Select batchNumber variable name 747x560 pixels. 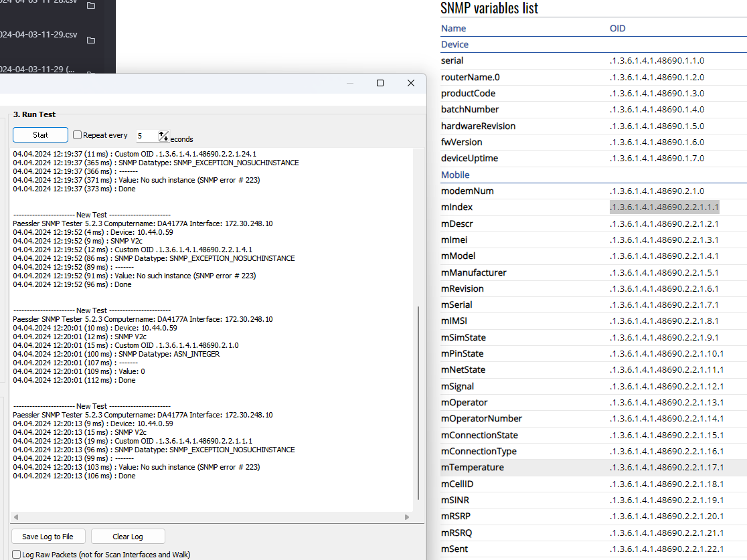pyautogui.click(x=470, y=110)
